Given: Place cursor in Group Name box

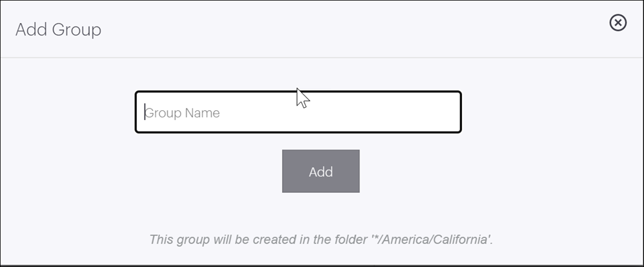Looking at the screenshot, I should pyautogui.click(x=298, y=112).
